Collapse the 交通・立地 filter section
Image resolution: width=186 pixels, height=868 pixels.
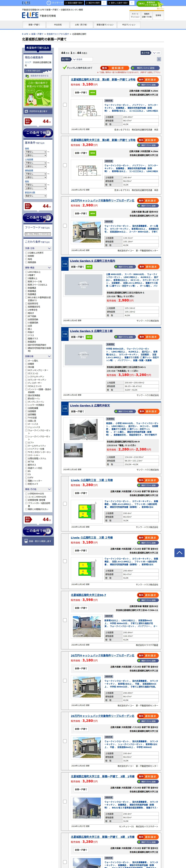(x=38, y=248)
